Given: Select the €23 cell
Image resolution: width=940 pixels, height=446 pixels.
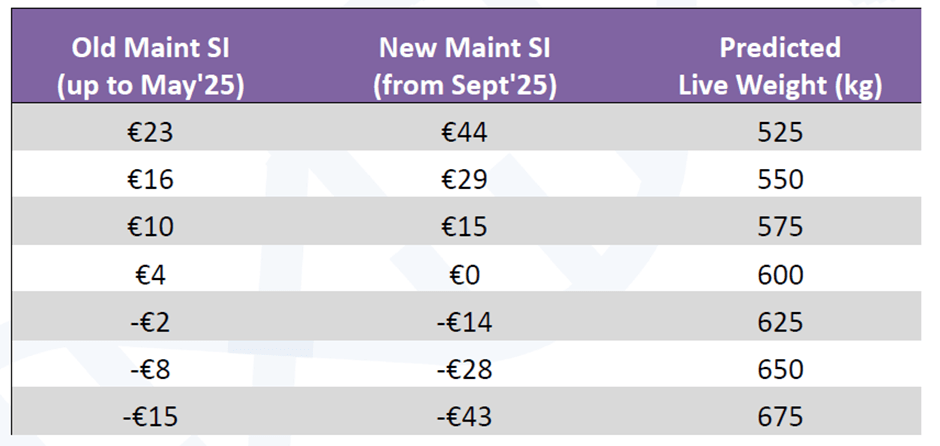Looking at the screenshot, I should (152, 132).
